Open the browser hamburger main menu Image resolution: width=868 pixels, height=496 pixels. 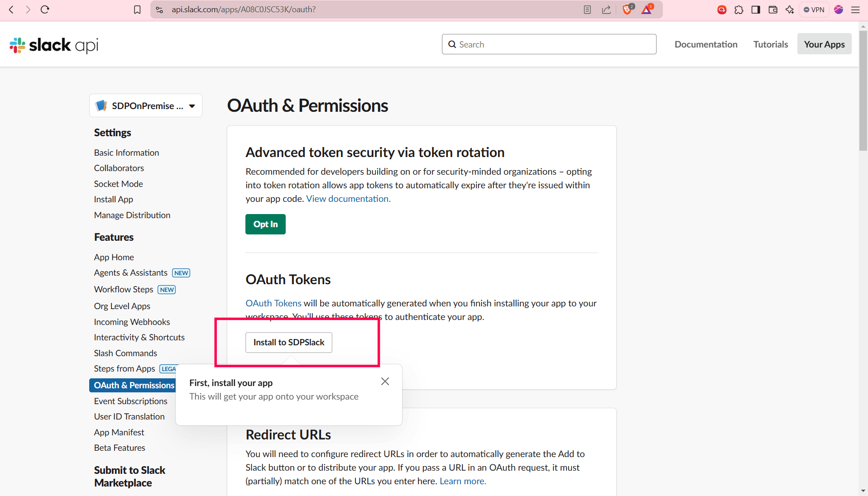point(855,10)
